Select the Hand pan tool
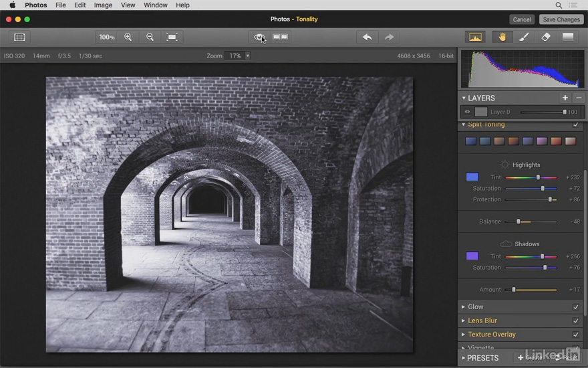This screenshot has height=368, width=588. (502, 37)
